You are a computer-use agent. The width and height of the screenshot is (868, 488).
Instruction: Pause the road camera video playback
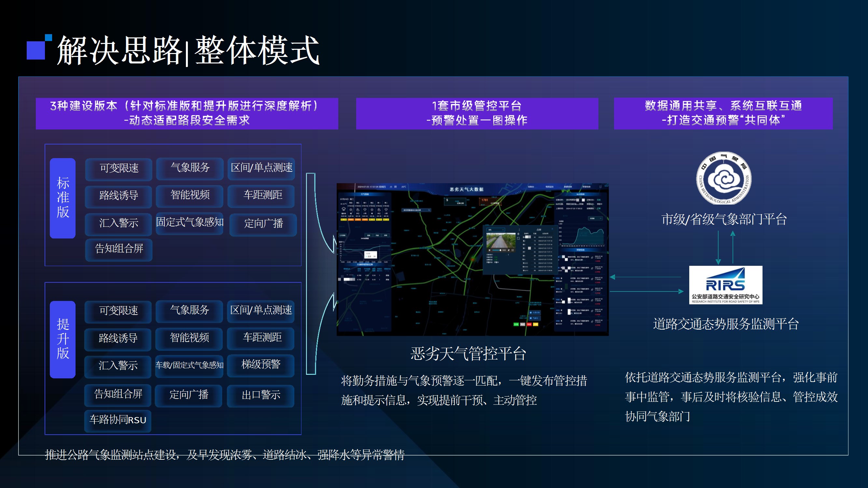pyautogui.click(x=490, y=250)
